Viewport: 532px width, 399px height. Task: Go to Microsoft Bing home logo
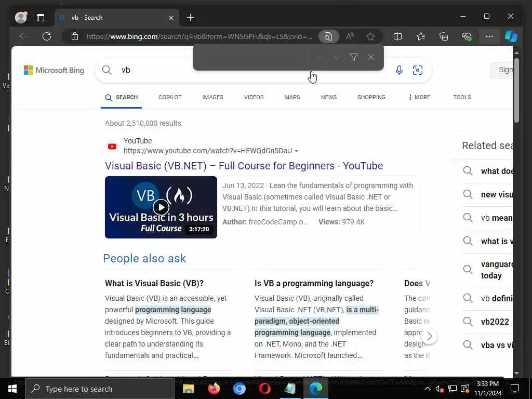[54, 70]
